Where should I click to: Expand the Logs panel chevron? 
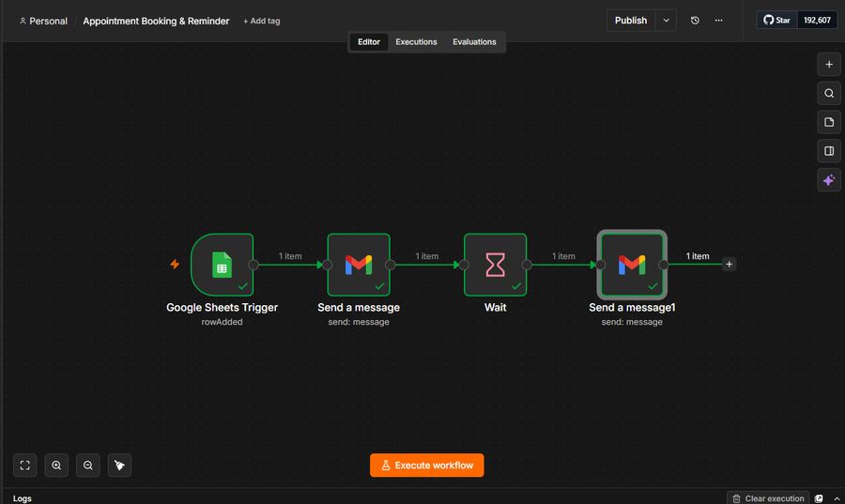coord(837,498)
